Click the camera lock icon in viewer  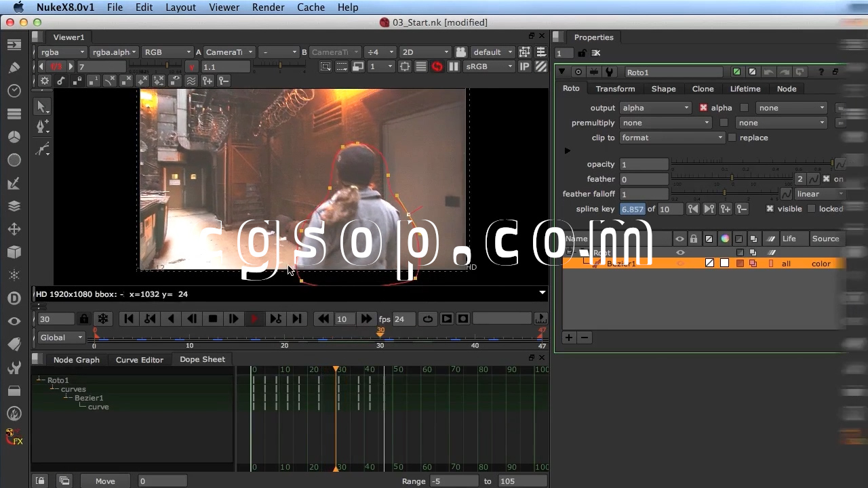(x=461, y=52)
